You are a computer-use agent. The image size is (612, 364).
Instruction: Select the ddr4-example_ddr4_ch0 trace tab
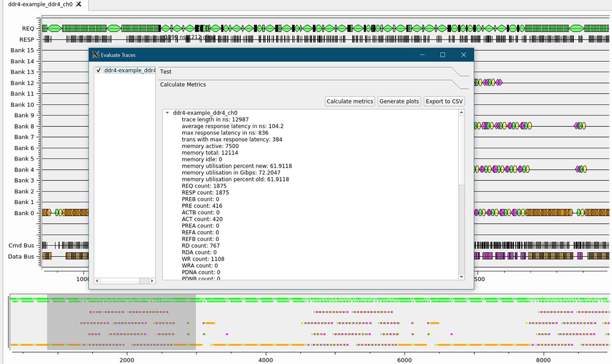40,4
